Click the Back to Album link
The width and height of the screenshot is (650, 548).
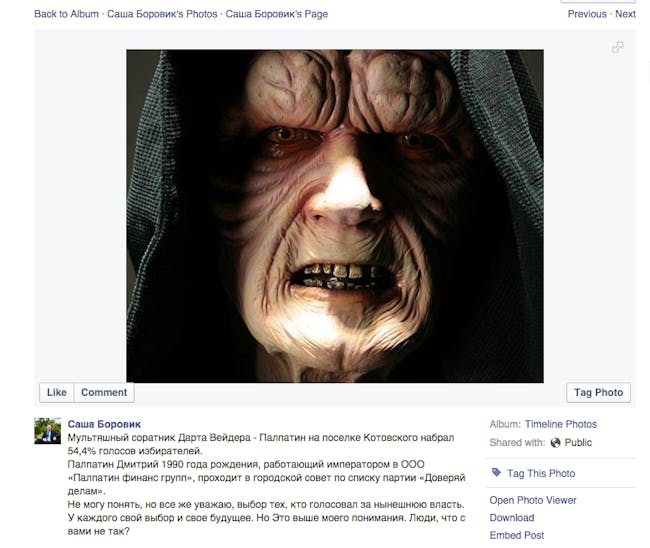point(66,14)
